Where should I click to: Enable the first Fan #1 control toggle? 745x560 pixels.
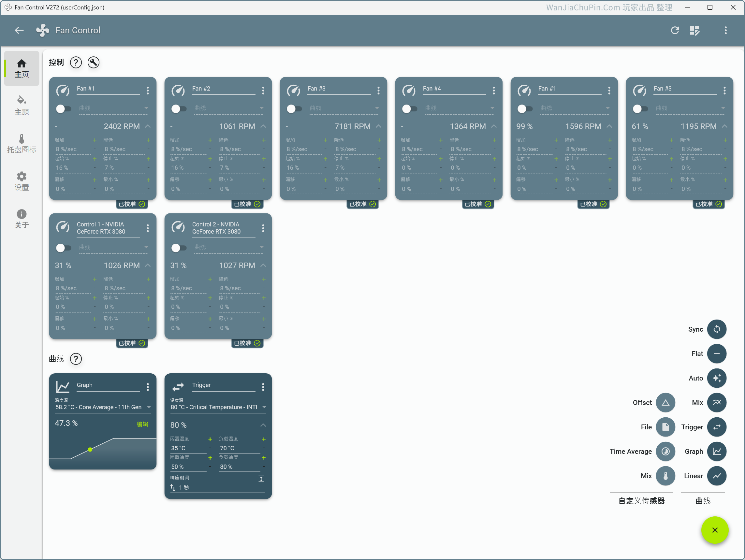tap(63, 109)
